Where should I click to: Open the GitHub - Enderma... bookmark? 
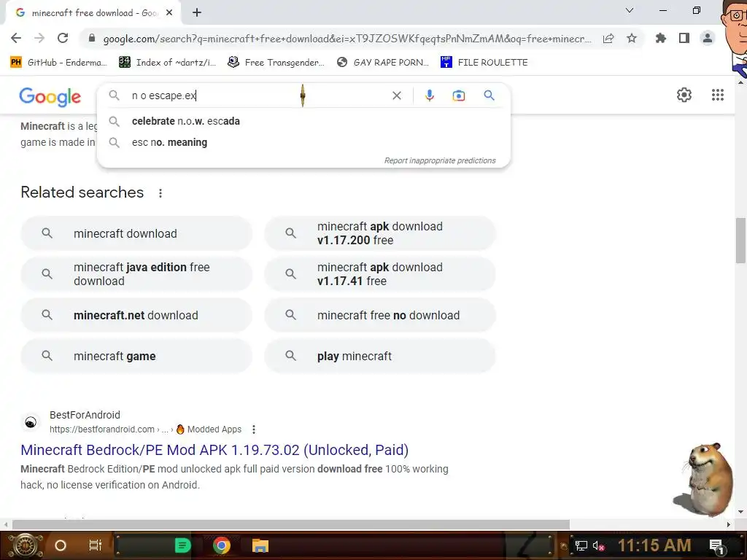click(x=58, y=63)
